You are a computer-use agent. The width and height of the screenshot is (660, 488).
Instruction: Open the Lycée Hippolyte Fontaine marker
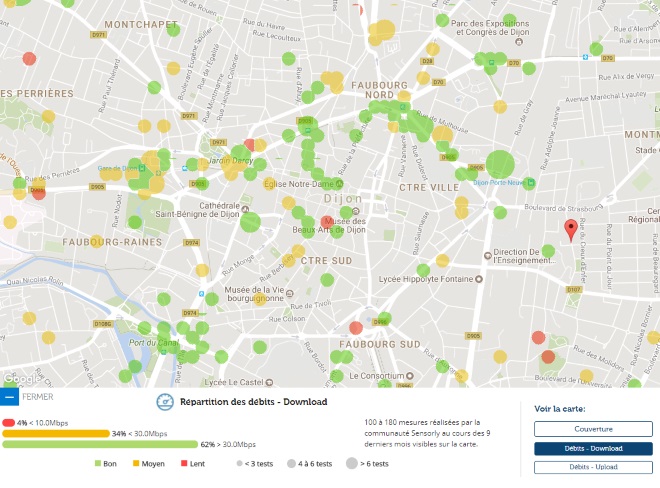pyautogui.click(x=479, y=279)
